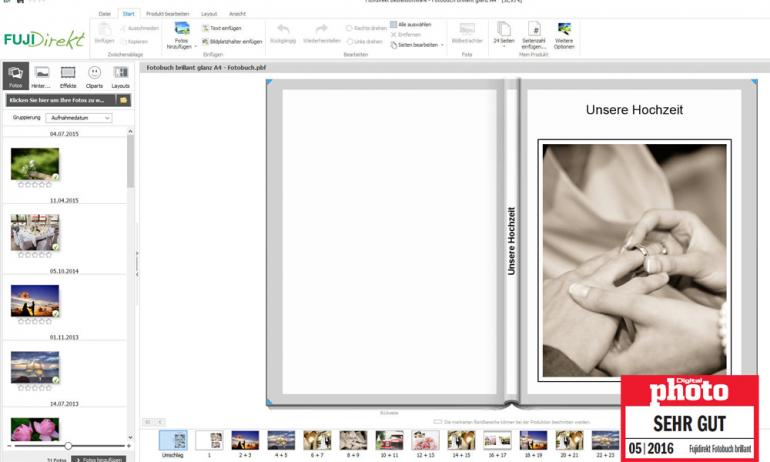The height and width of the screenshot is (462, 770).
Task: Jump to first page strip arrow
Action: [x=148, y=422]
